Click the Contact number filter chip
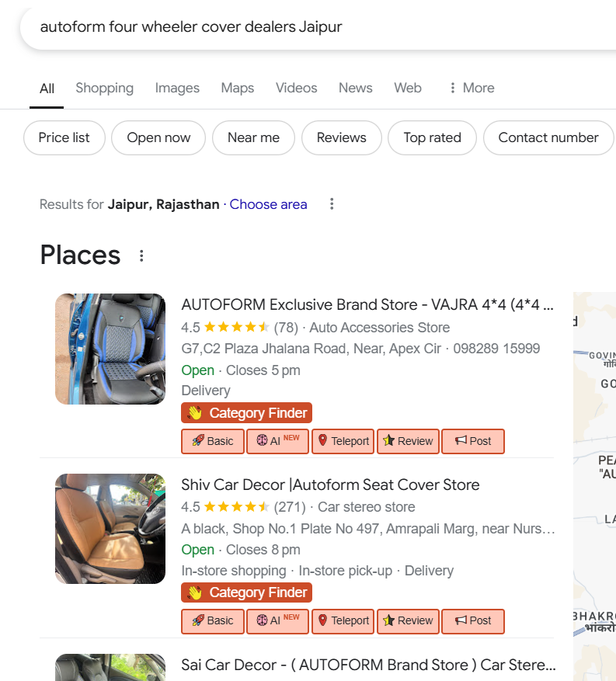Screen dimensions: 616x681 [548, 137]
